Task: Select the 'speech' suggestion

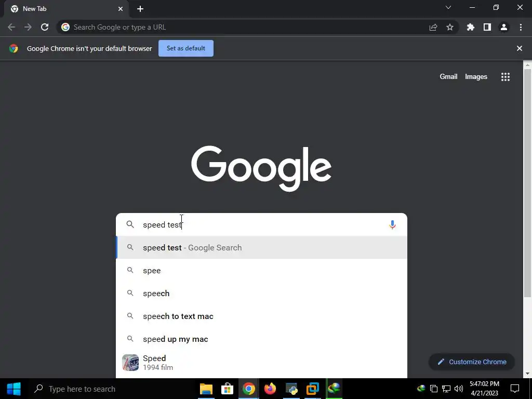Action: point(262,293)
